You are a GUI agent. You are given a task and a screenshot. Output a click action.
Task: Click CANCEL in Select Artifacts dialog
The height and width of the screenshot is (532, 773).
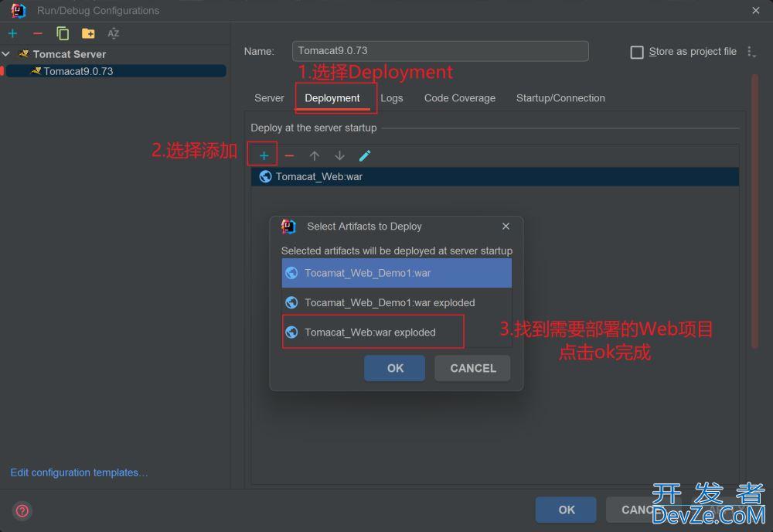[x=472, y=368]
